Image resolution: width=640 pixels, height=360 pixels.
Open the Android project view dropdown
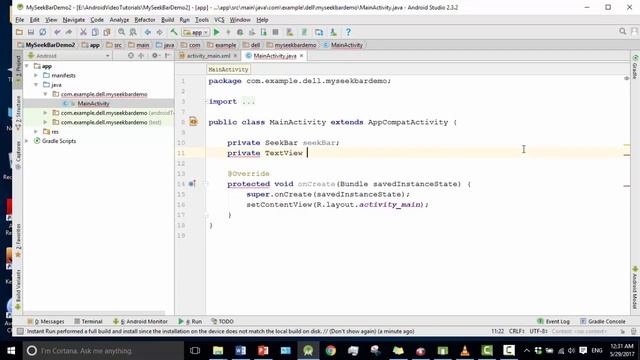(x=69, y=56)
